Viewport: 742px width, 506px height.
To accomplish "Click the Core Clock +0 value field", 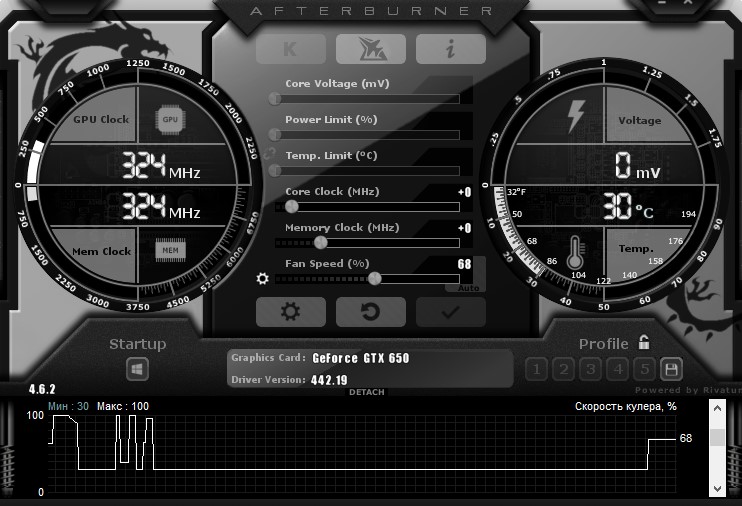I will pos(464,192).
